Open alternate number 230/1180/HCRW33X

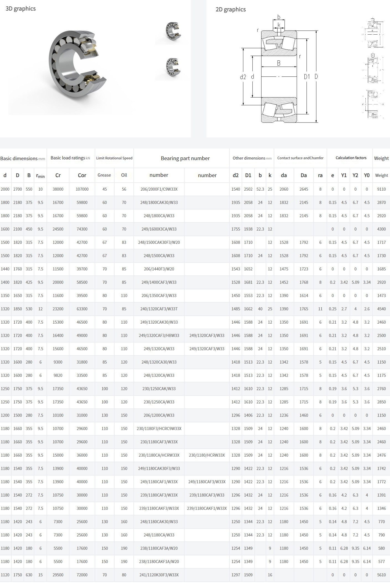click(x=207, y=455)
